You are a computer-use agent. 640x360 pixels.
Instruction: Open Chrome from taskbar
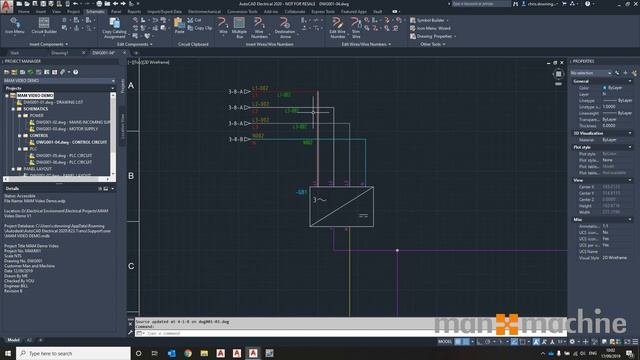coord(188,353)
